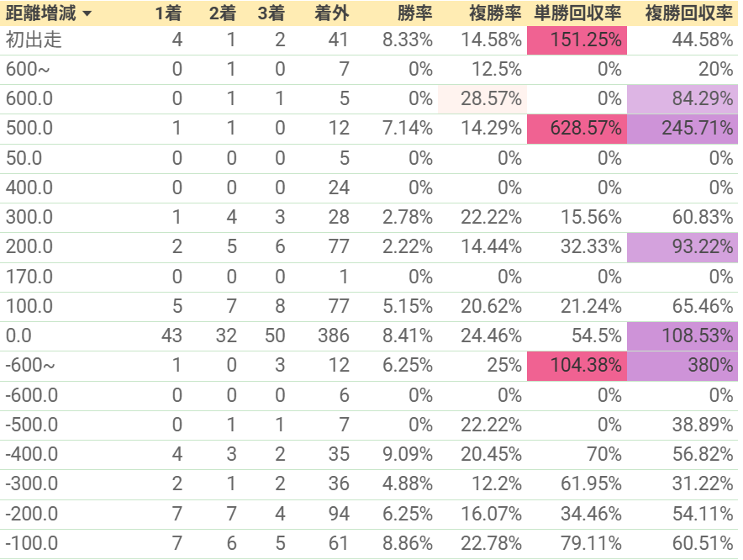Image resolution: width=743 pixels, height=560 pixels.
Task: Sort table by 複勝率 header
Action: (x=495, y=13)
